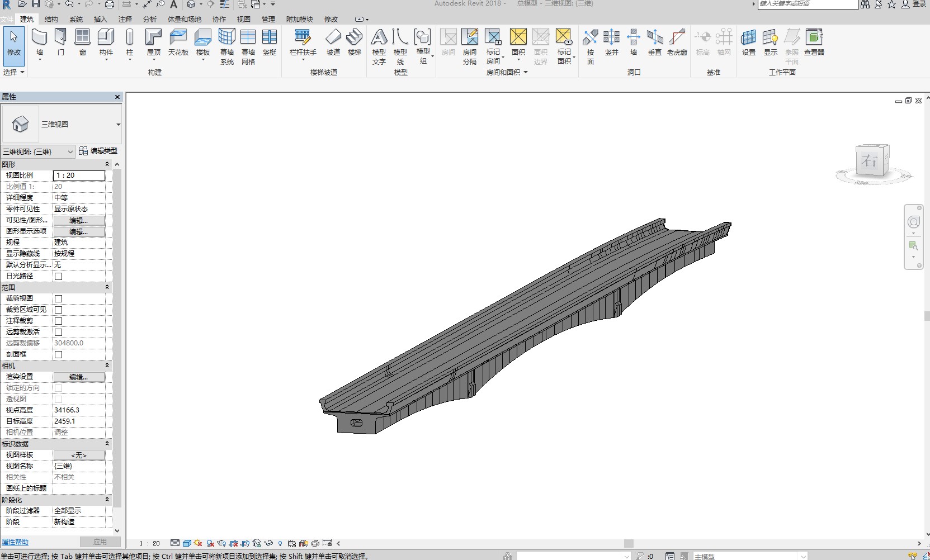Viewport: 930px width, 560px height.
Task: Select the Area (面积) tool
Action: (518, 44)
